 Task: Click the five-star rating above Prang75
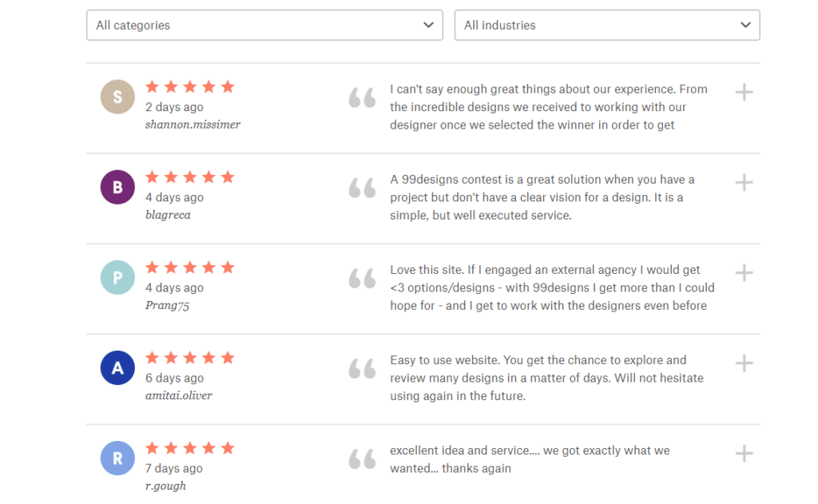pyautogui.click(x=189, y=268)
